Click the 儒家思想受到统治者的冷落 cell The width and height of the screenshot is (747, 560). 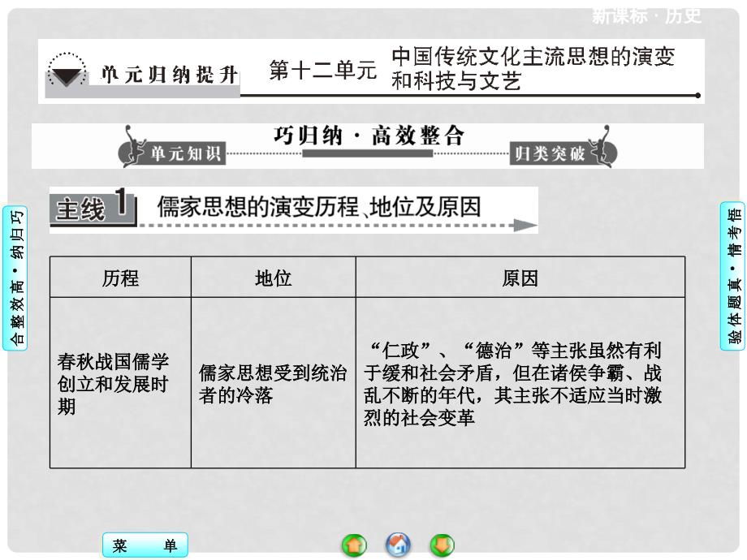[273, 384]
